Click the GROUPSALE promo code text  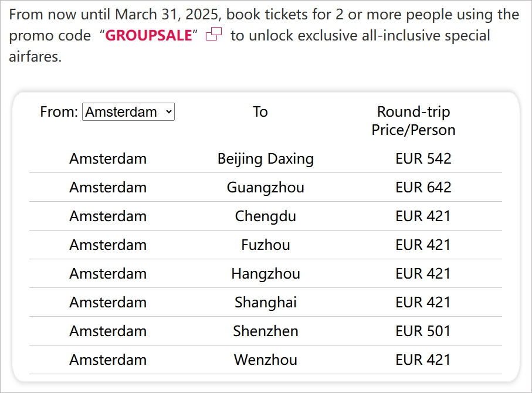pos(148,36)
